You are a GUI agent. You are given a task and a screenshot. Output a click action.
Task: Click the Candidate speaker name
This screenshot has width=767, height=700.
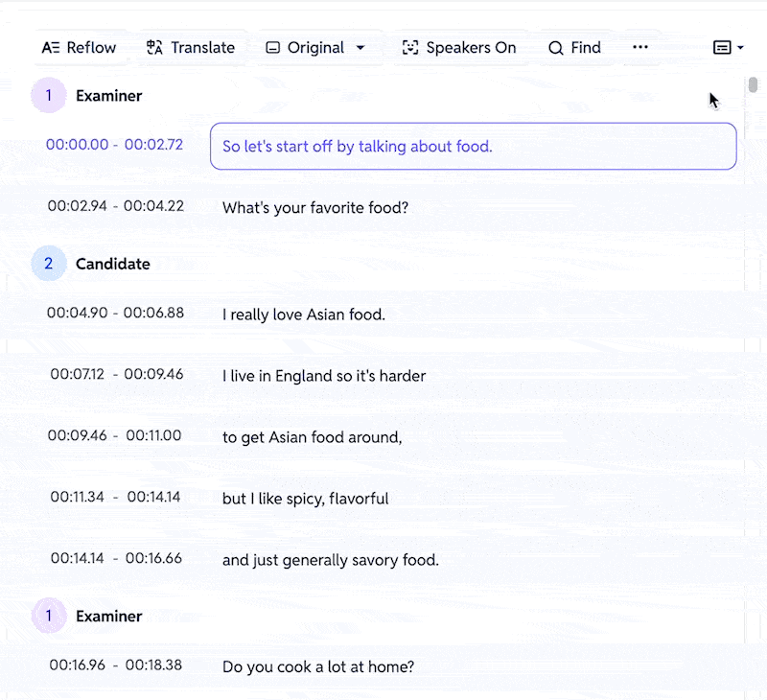(x=113, y=264)
